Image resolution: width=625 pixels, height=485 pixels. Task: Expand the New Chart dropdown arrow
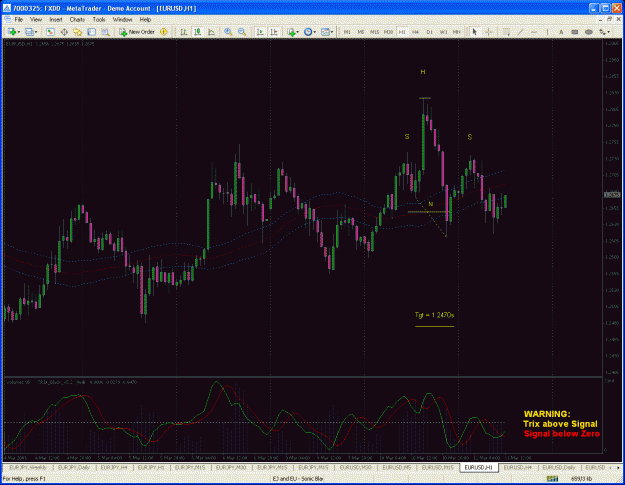tap(19, 32)
